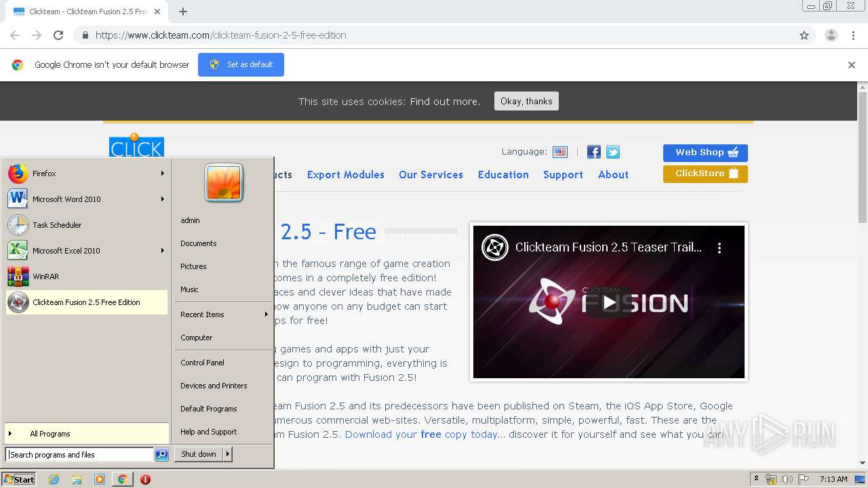Open About menu link
The image size is (868, 488).
[613, 175]
